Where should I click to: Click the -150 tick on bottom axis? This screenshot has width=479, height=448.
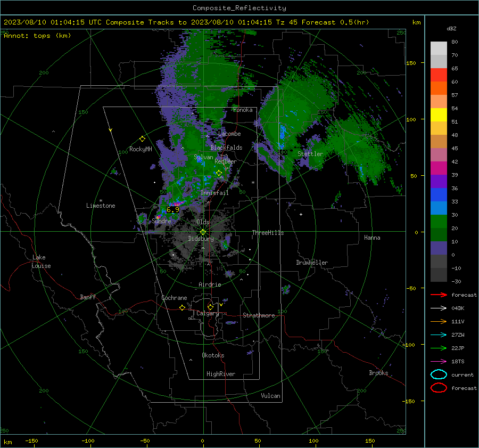[x=31, y=441]
